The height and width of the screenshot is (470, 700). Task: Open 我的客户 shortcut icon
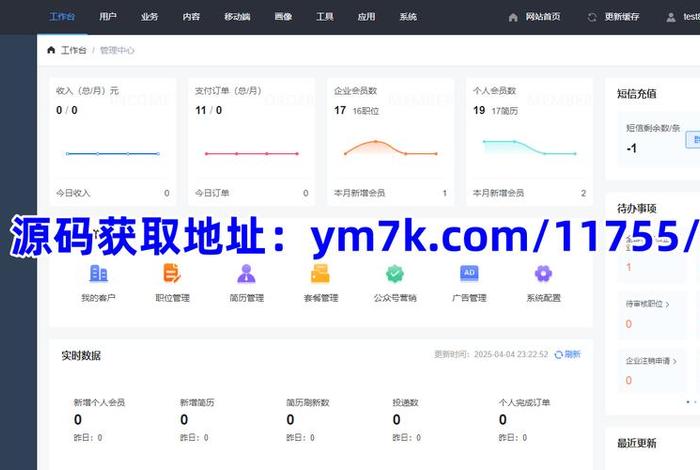pos(98,273)
